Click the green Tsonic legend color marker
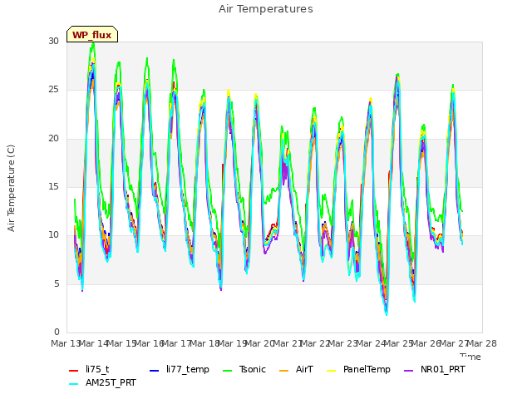 coord(227,371)
